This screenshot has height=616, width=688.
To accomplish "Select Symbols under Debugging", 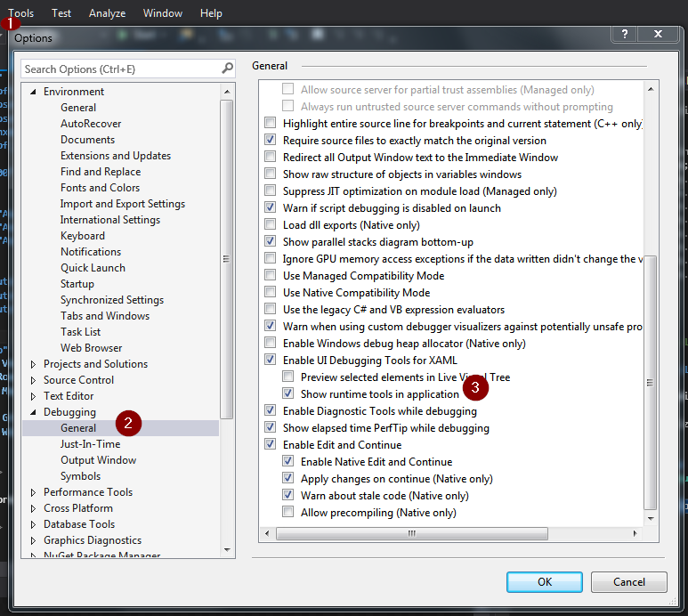I will [80, 476].
